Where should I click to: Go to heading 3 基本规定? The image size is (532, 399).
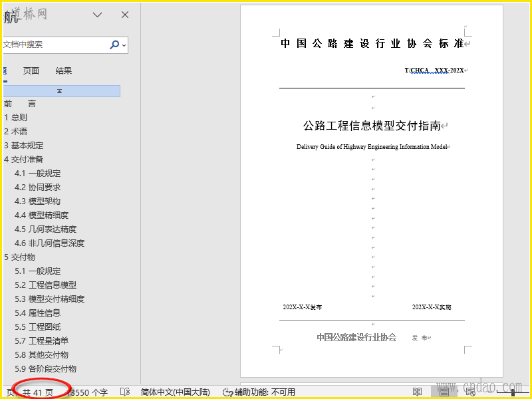pos(24,146)
